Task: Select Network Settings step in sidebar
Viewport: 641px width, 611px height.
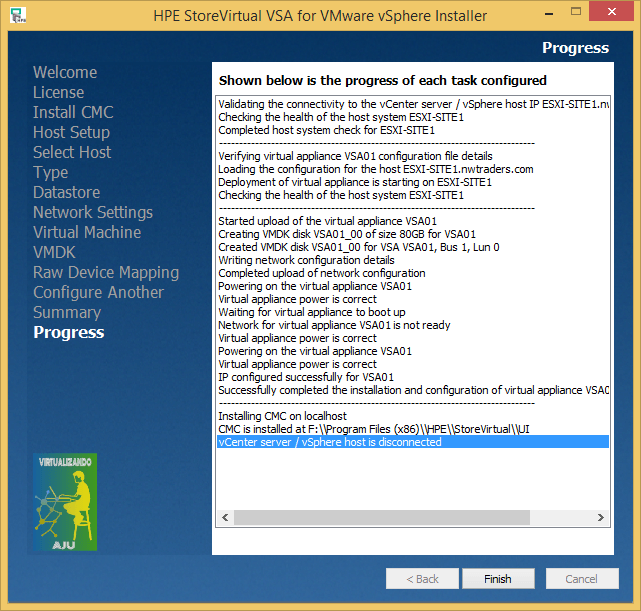Action: (93, 212)
